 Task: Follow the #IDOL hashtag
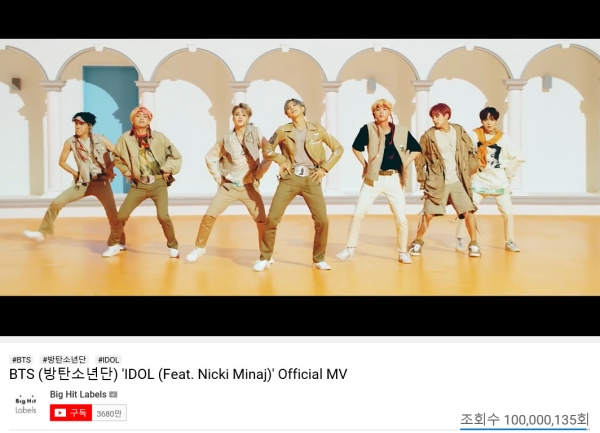pyautogui.click(x=108, y=360)
